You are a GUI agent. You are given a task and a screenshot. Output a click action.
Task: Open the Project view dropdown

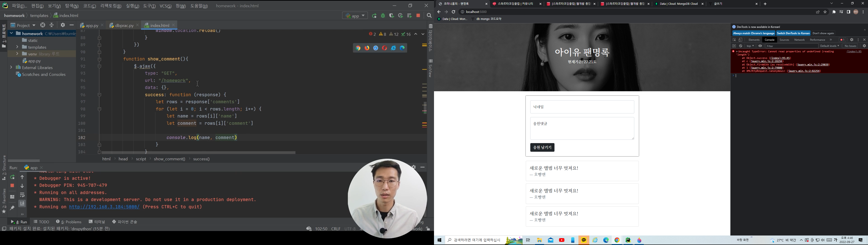(23, 25)
